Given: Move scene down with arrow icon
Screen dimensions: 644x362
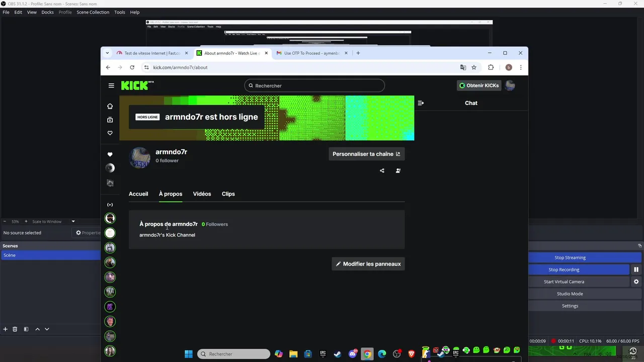Looking at the screenshot, I should pos(47,329).
